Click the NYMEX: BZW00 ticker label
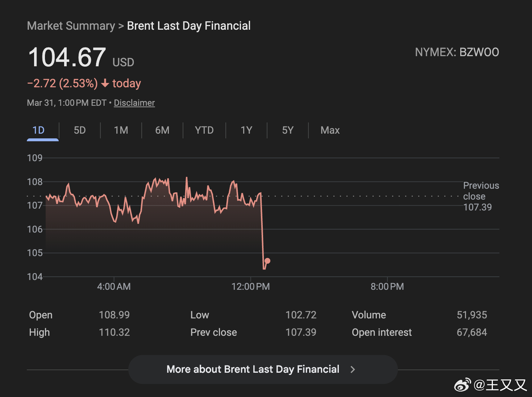This screenshot has height=397, width=532. (457, 53)
